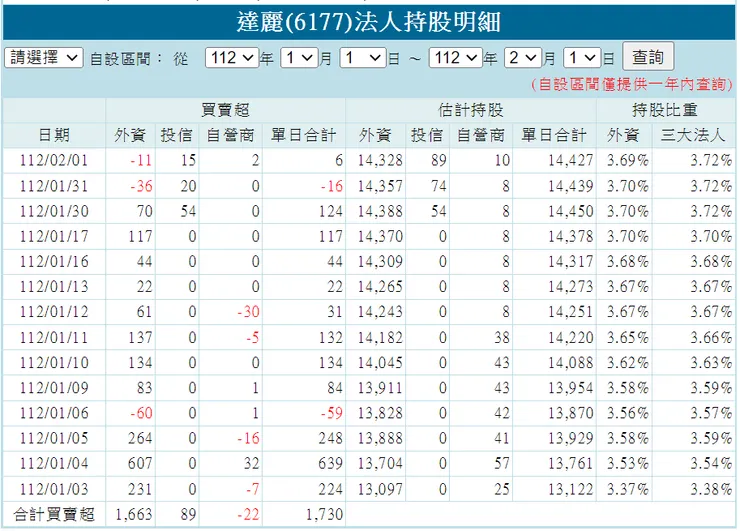740x531 pixels.
Task: Click the 14,450 total holding value
Action: (571, 211)
